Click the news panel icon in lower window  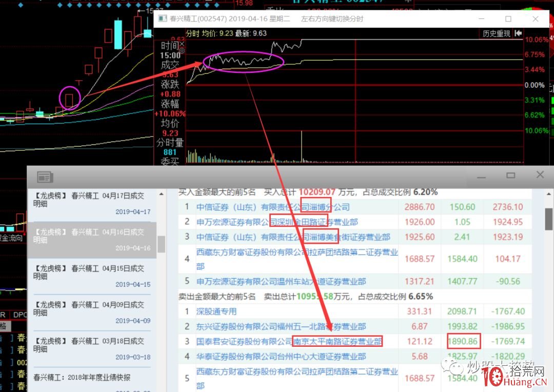click(x=45, y=177)
